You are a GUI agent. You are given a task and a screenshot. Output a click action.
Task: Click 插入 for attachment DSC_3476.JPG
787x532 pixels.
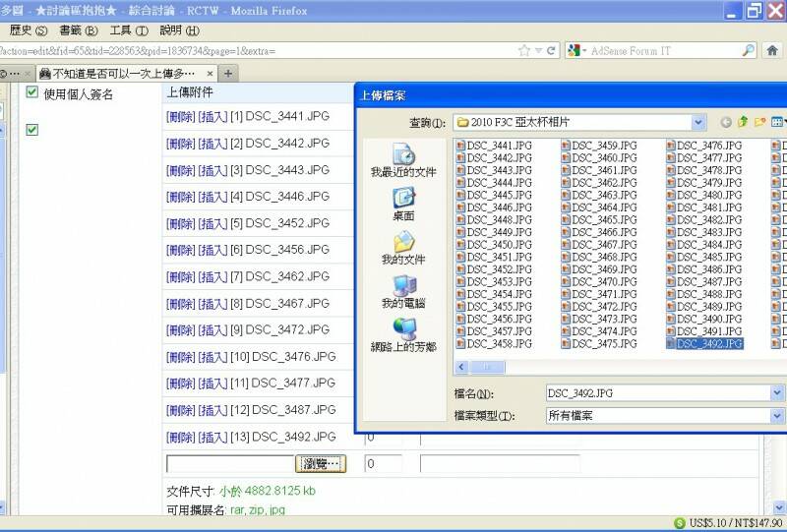[212, 357]
